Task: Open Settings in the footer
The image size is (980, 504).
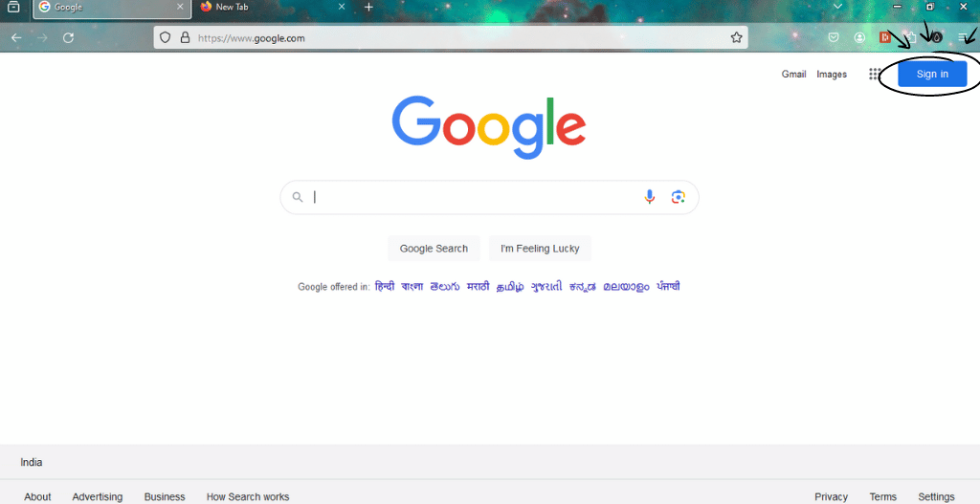Action: [x=936, y=496]
